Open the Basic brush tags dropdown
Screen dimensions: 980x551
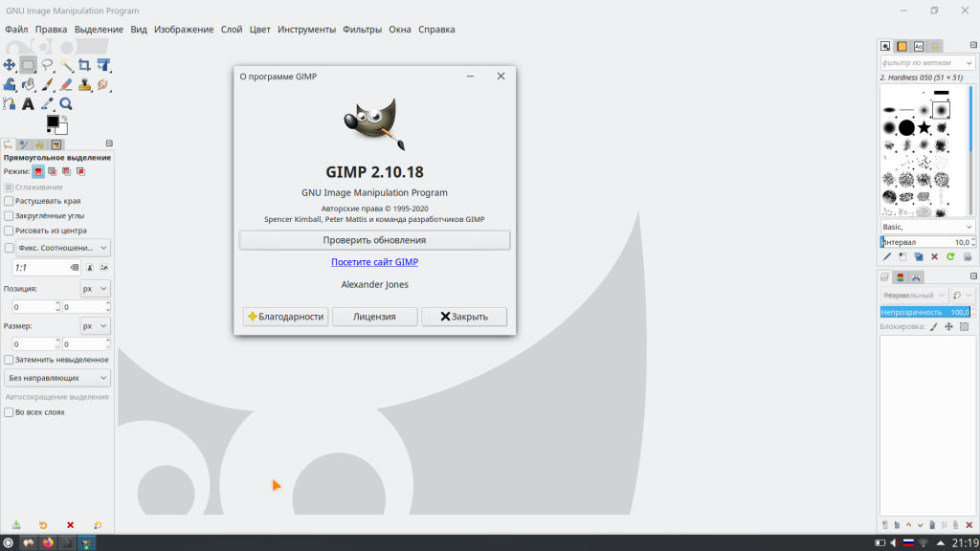pos(927,227)
